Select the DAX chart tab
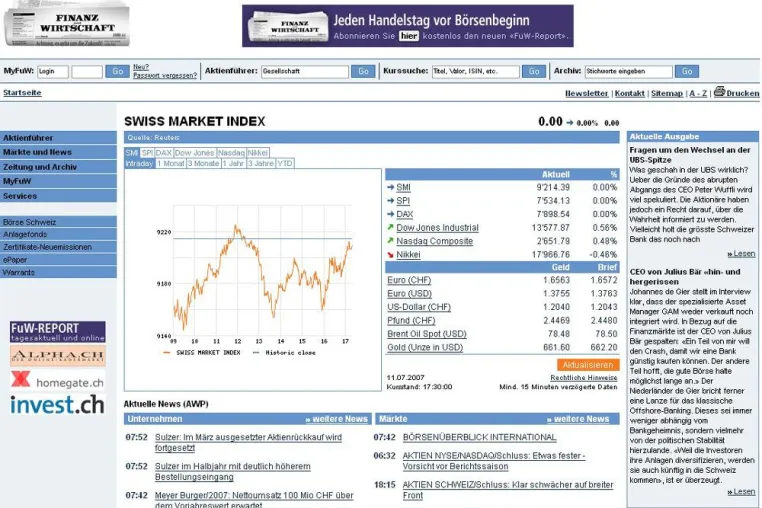This screenshot has height=508, width=762. tap(163, 153)
